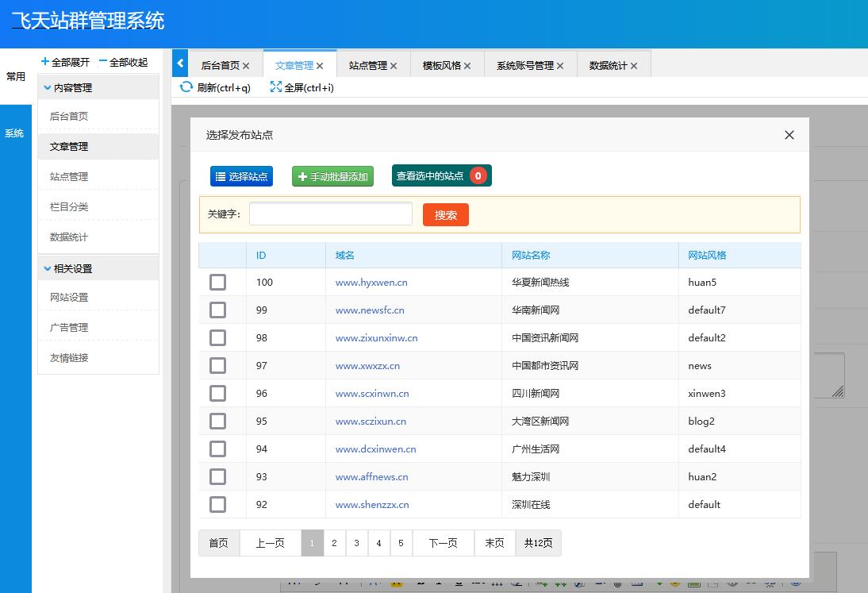Check the box for 魅力深圳

click(x=217, y=476)
